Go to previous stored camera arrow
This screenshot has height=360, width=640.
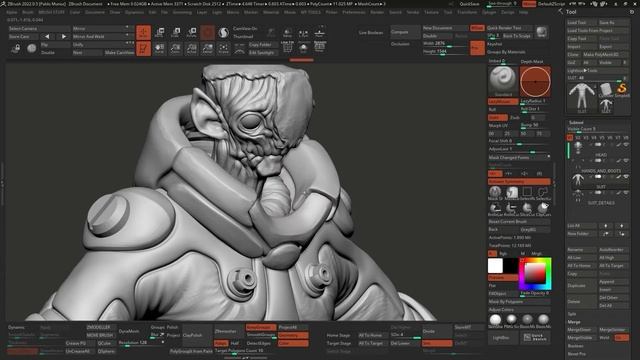tap(47, 36)
